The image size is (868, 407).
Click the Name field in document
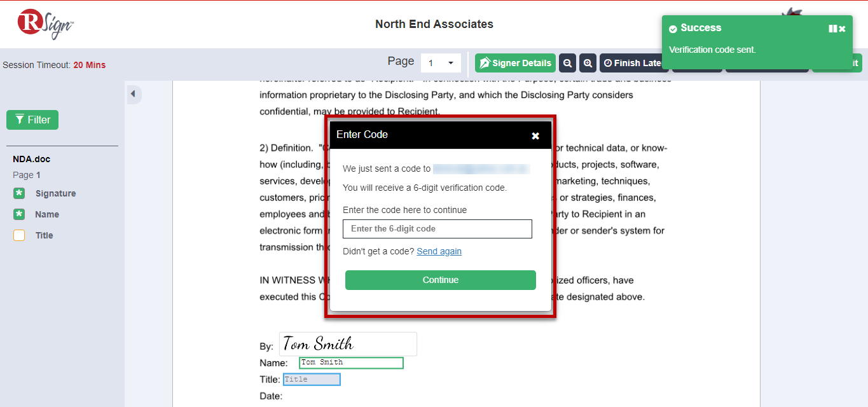click(x=351, y=362)
